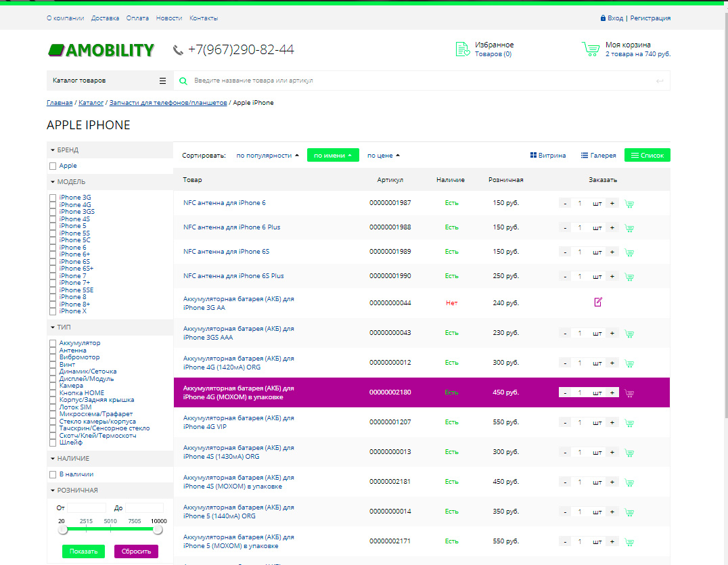Open shopping cart icon in header

(x=591, y=49)
